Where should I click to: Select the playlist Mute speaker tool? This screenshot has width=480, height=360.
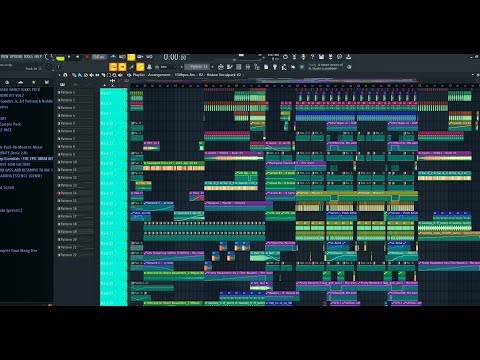pyautogui.click(x=91, y=75)
